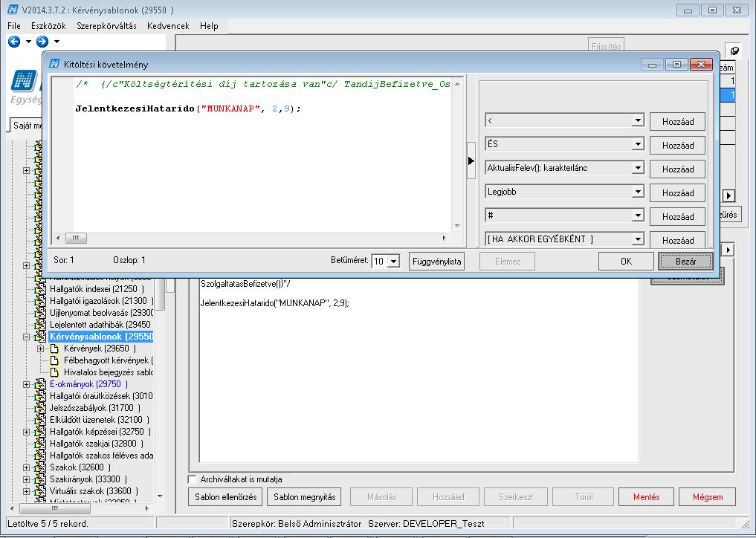Click the Jelszószabályok folder icon
Screen dimensions: 756x538
(40, 408)
